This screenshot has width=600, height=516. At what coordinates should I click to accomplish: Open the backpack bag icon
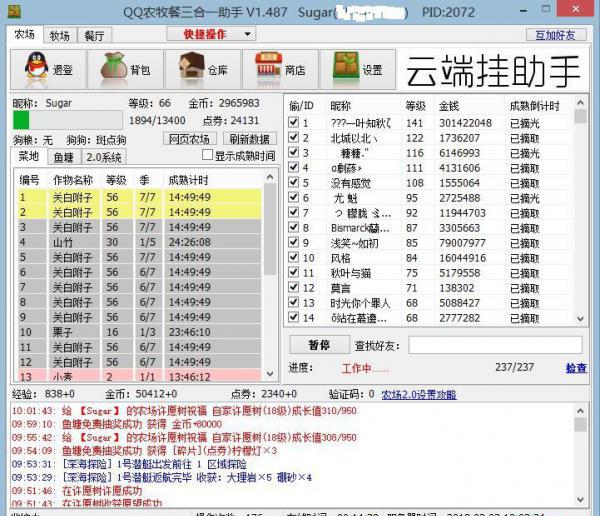pyautogui.click(x=114, y=67)
